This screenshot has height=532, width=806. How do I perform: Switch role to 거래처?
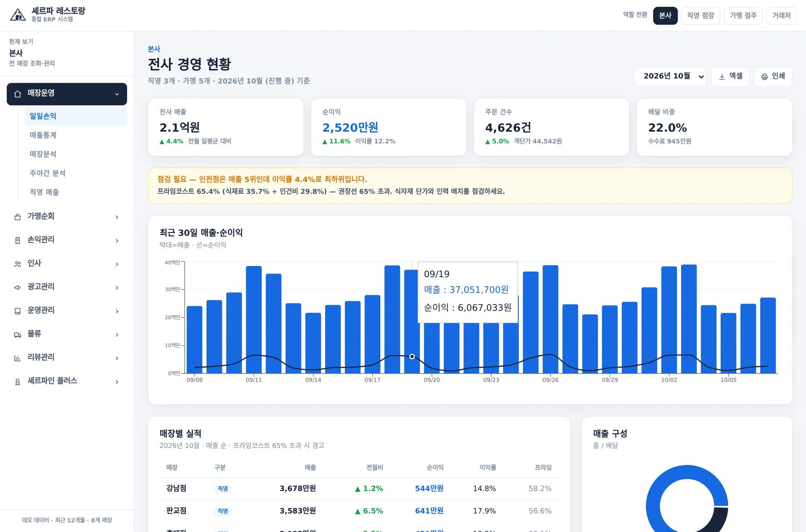coord(781,16)
